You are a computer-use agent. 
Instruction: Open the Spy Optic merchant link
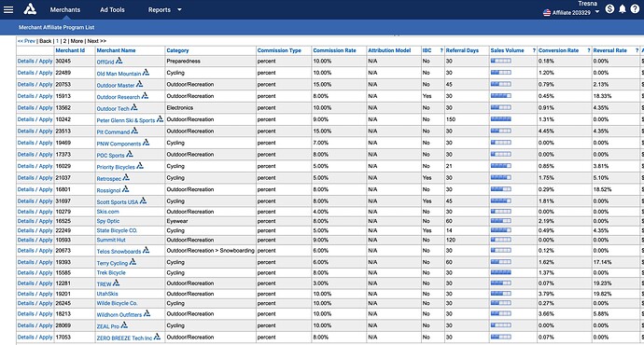tap(108, 221)
